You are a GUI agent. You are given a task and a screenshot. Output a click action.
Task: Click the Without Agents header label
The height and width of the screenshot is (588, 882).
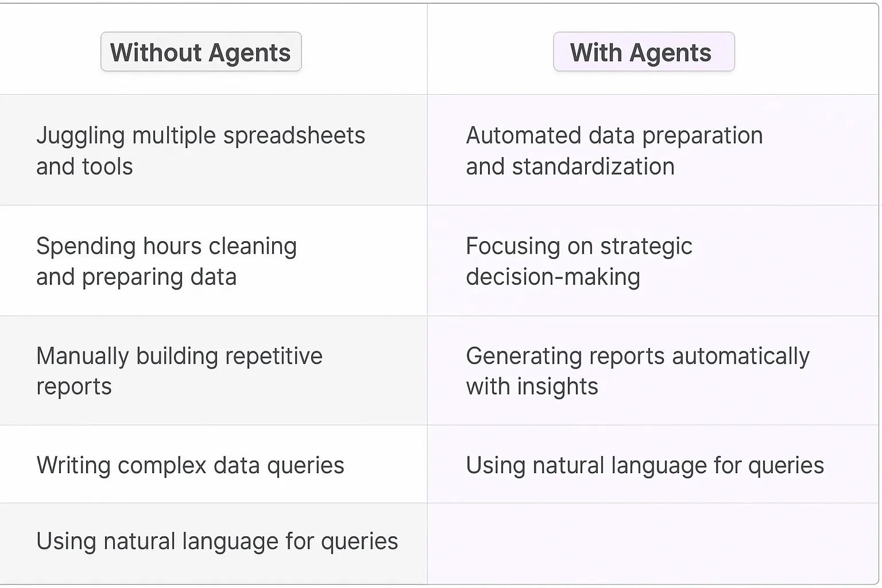[x=200, y=52]
